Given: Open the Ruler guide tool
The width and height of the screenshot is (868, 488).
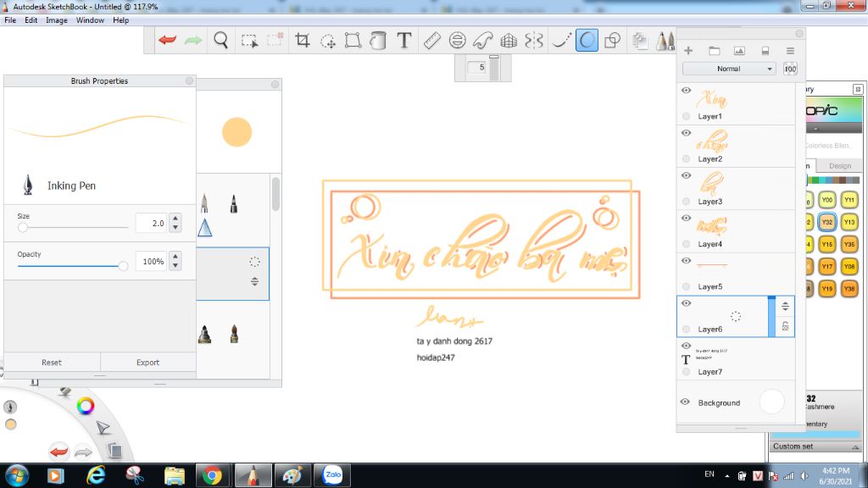Looking at the screenshot, I should coord(431,41).
